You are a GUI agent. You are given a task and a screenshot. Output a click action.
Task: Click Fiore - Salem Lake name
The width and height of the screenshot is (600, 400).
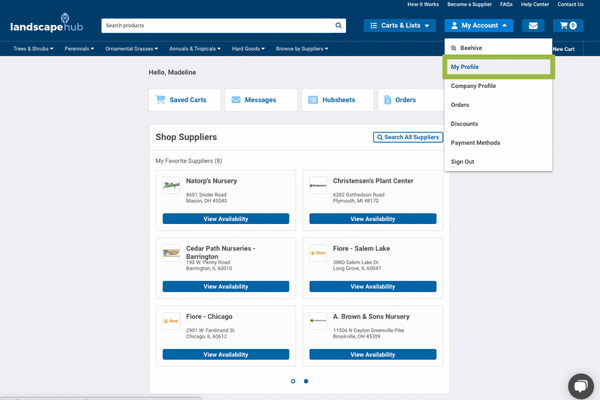[361, 248]
